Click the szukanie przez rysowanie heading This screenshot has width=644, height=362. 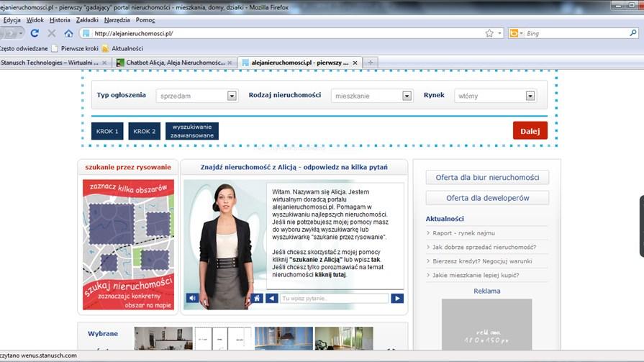pos(128,167)
